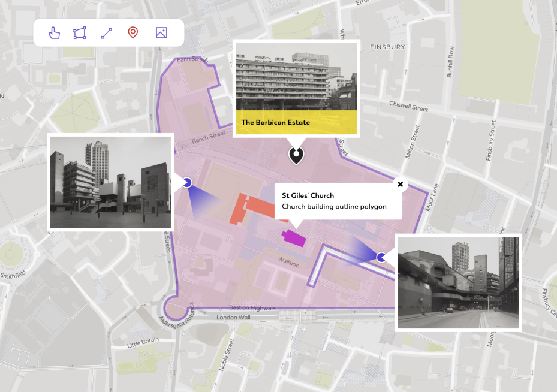
Task: Select the image insert tool
Action: (161, 33)
